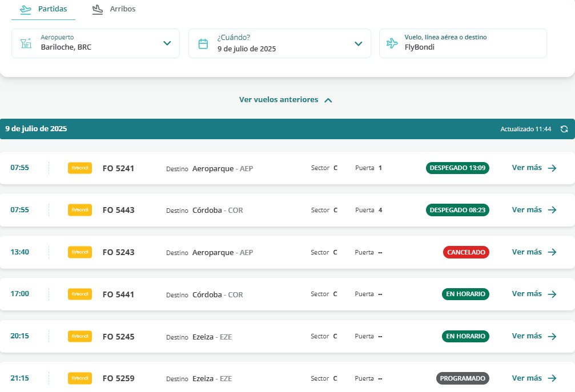Click the CANCELADO status badge
This screenshot has width=575, height=392.
[x=466, y=252]
